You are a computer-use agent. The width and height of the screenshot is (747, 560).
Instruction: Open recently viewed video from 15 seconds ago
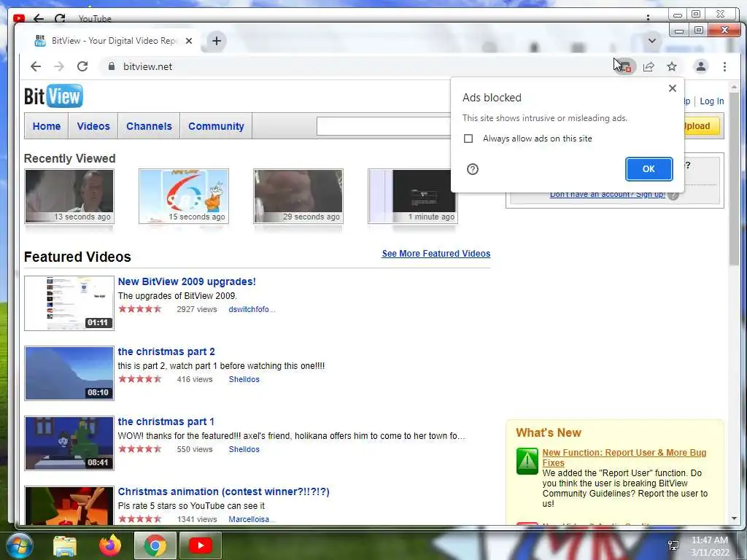184,195
